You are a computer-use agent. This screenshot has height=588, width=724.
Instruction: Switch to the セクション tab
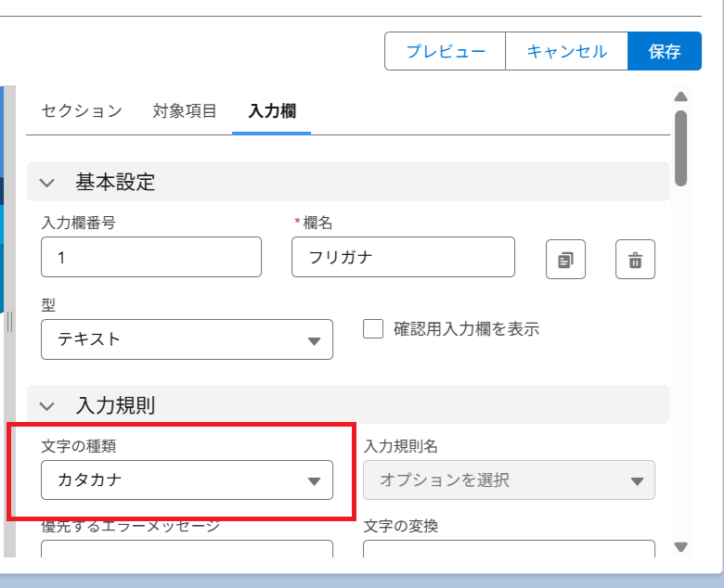[x=82, y=111]
